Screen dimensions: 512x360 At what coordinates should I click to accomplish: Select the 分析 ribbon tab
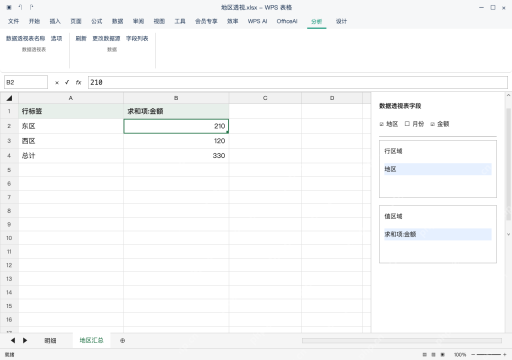[316, 22]
